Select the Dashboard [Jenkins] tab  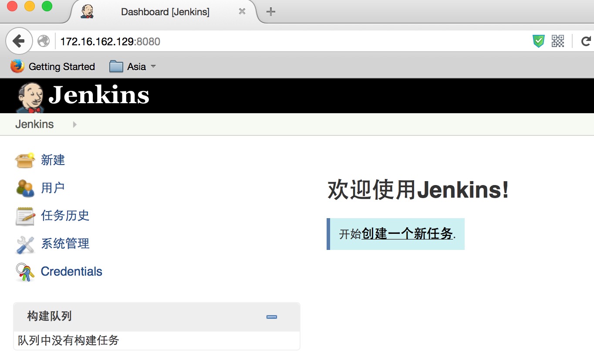[165, 12]
